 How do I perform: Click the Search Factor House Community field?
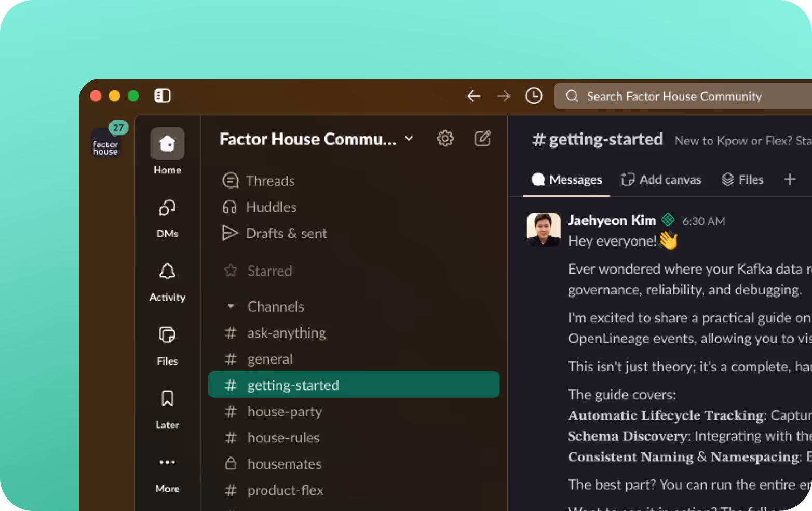click(x=683, y=96)
